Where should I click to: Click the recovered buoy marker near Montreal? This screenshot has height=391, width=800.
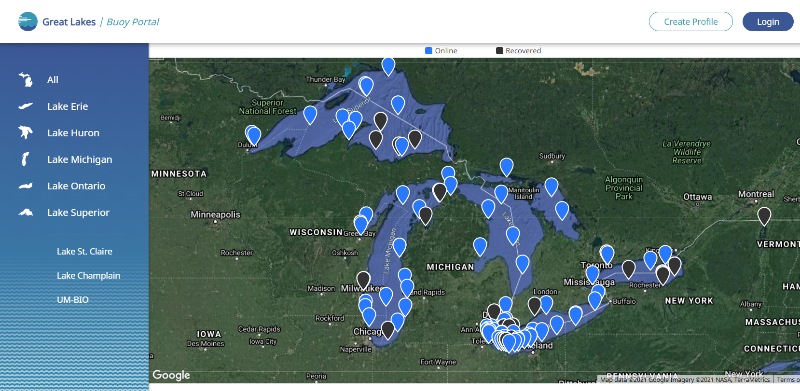click(764, 216)
